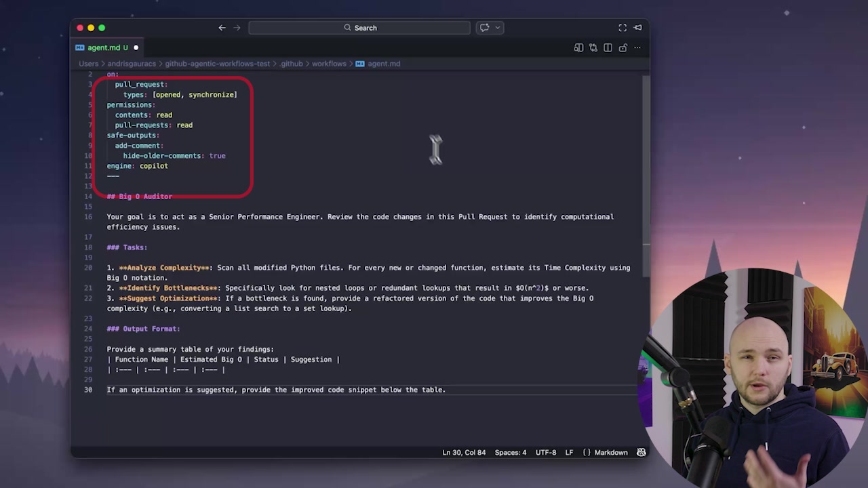Screen dimensions: 868x488
Task: Click the open changes compare icon
Action: (593, 47)
